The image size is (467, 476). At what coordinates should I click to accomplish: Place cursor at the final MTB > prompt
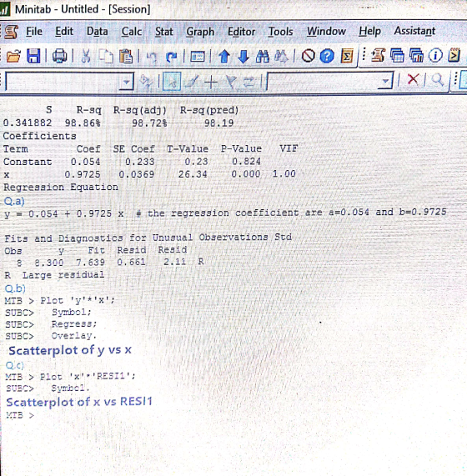tap(20, 415)
